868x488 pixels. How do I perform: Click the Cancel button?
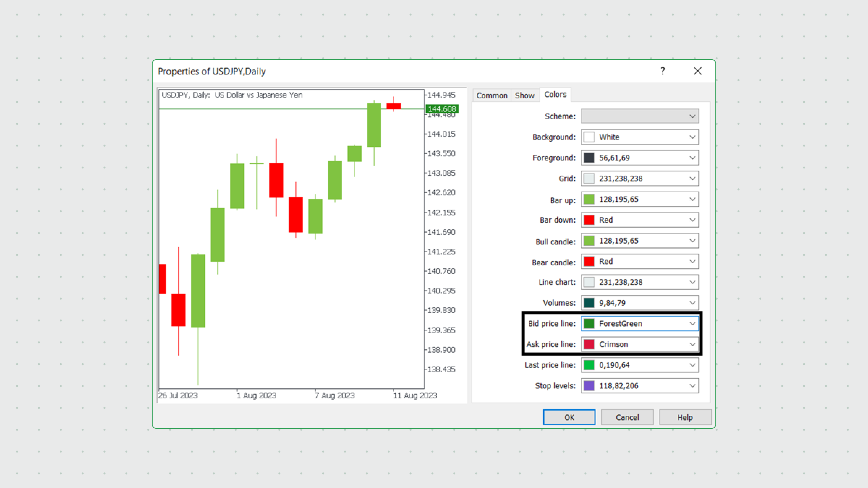click(x=627, y=417)
